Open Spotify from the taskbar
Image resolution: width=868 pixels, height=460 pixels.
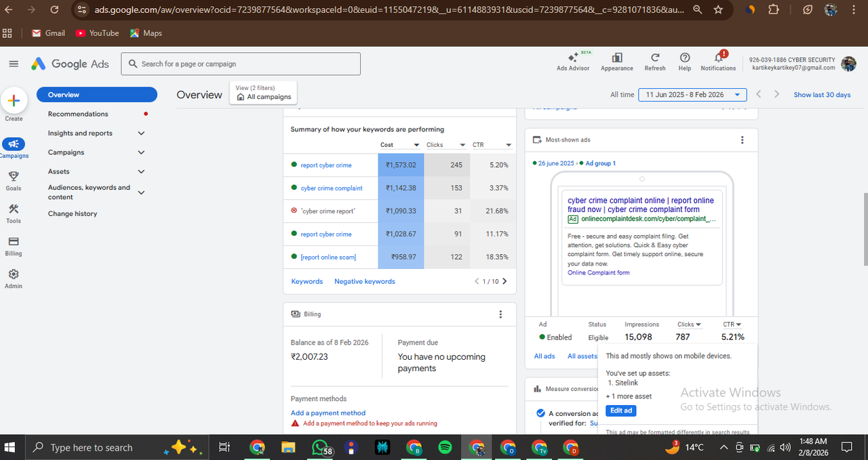pyautogui.click(x=445, y=448)
